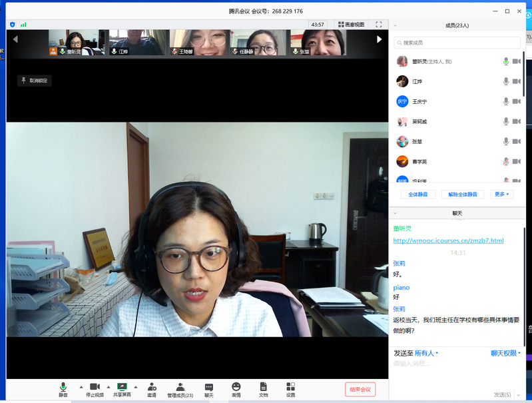The image size is (532, 403).
Task: Click the shield security icon at top left
Action: pyautogui.click(x=12, y=25)
